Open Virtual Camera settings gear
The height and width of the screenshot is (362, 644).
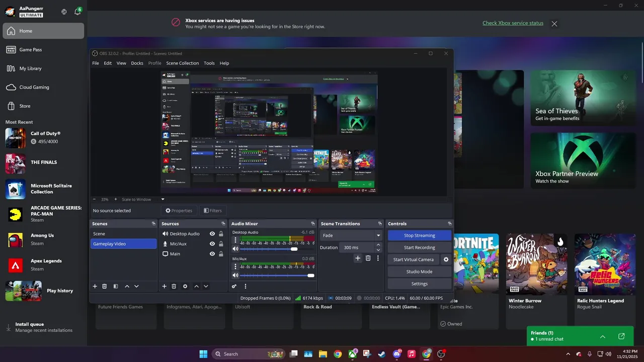point(446,259)
